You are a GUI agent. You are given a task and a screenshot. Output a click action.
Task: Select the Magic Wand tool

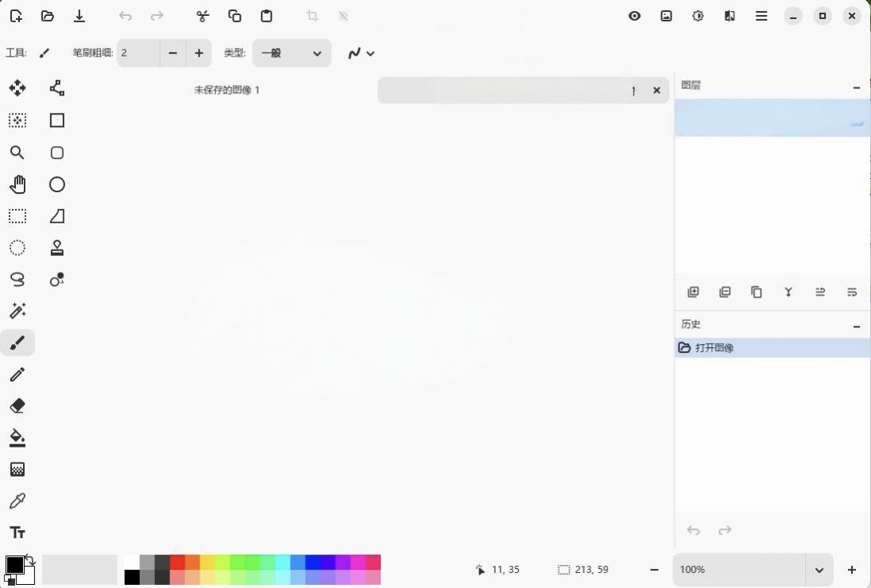[17, 311]
